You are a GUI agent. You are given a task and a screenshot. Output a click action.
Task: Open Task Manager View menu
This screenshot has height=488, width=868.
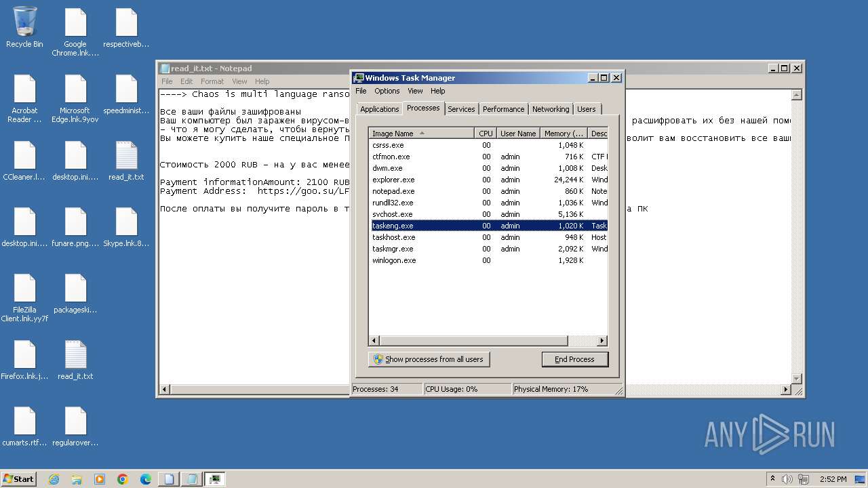click(415, 91)
